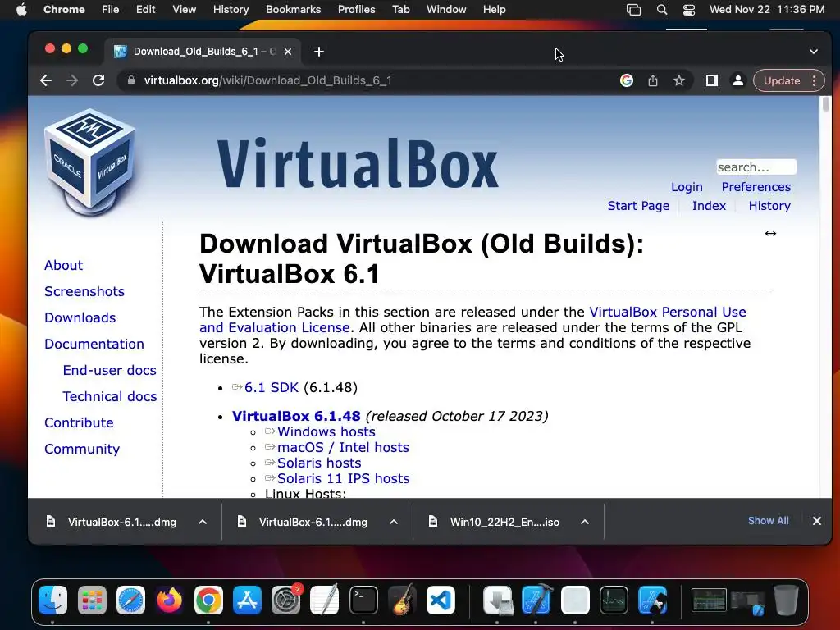840x630 pixels.
Task: Open the Window menu
Action: 446,10
